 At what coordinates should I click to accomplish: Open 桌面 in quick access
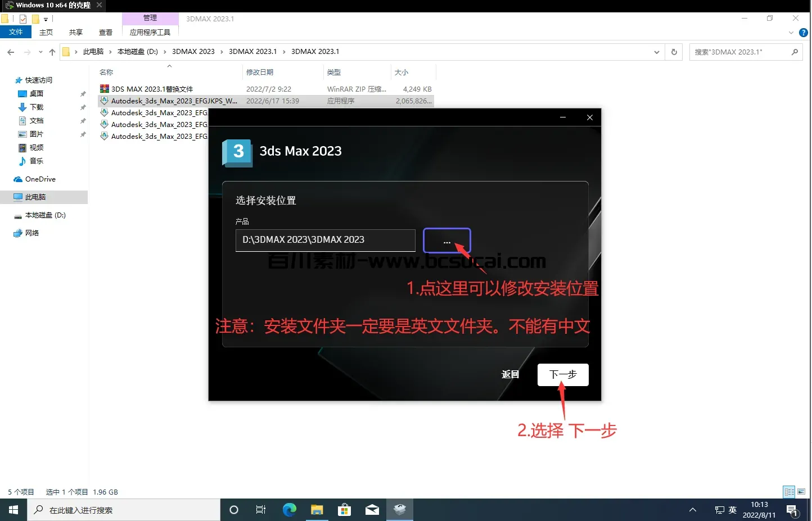37,94
